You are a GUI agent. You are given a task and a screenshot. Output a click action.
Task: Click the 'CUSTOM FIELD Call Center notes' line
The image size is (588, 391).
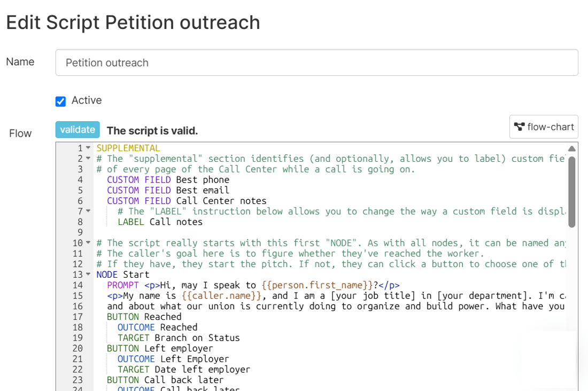pos(187,201)
